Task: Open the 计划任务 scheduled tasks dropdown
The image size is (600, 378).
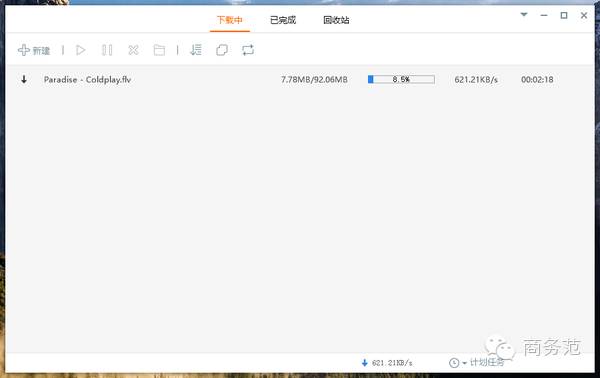Action: click(x=483, y=362)
